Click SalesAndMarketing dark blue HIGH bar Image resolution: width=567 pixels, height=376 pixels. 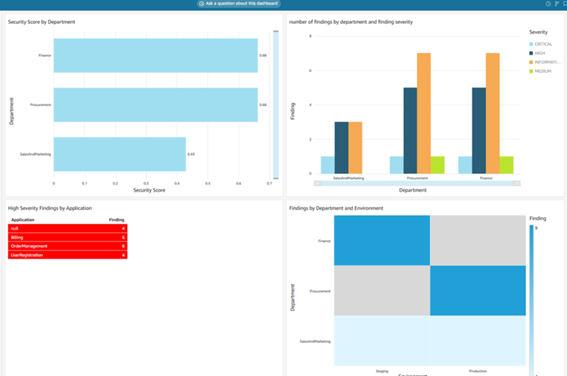click(x=341, y=148)
